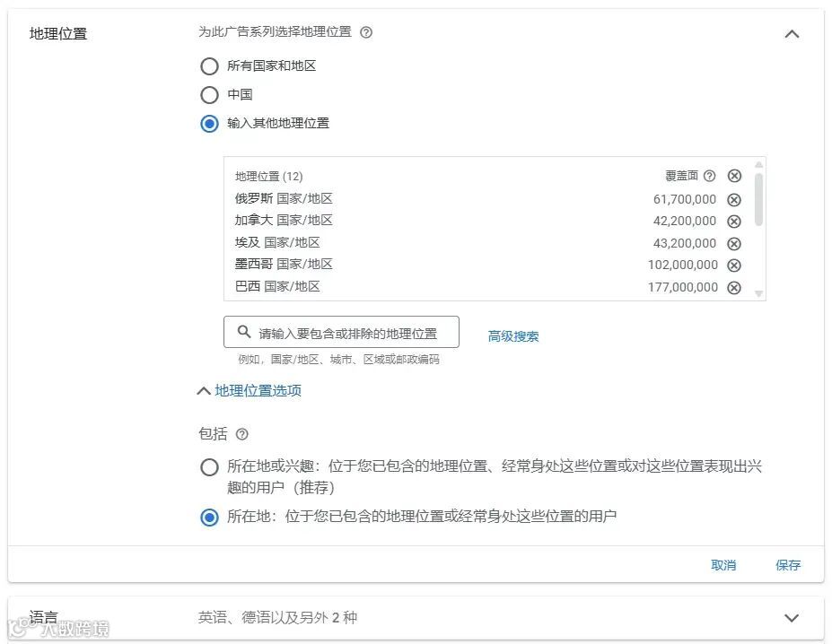The image size is (832, 644).
Task: Click 埃及 国家/地区 row text
Action: 277,243
